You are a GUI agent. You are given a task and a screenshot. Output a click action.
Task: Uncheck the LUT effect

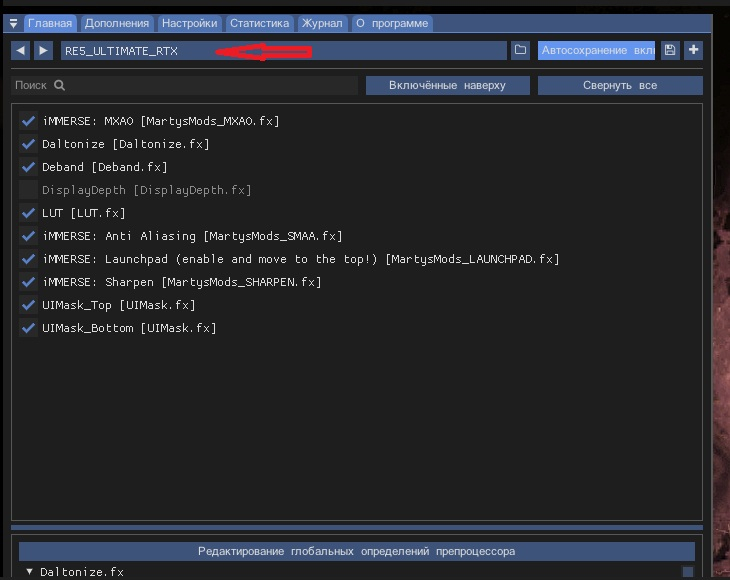(x=28, y=213)
